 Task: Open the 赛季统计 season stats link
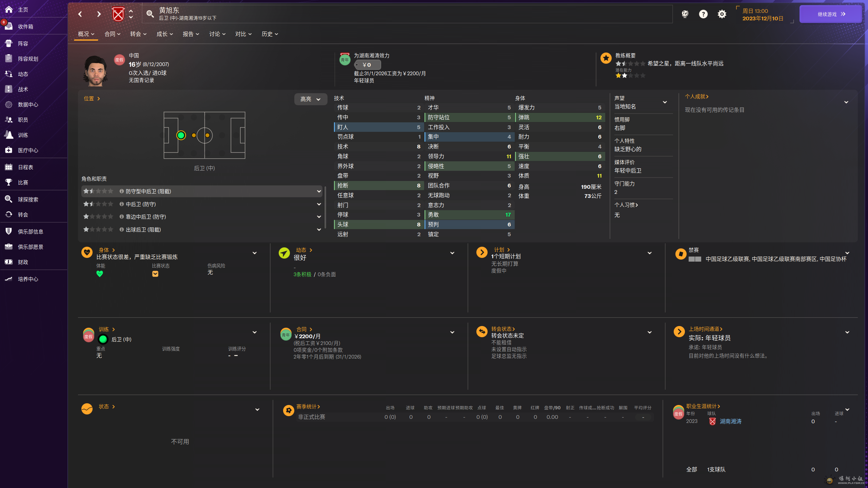point(308,406)
